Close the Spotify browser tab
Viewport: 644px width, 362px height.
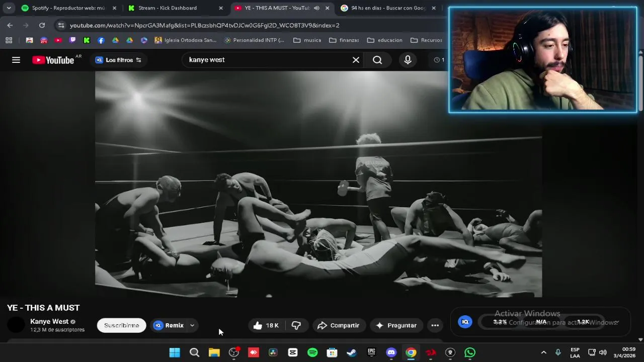[x=114, y=8]
